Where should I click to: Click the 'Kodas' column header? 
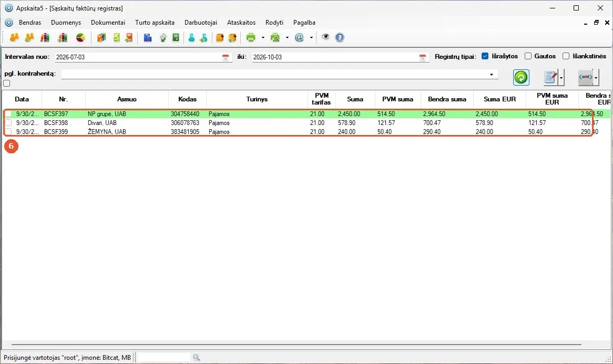(x=187, y=99)
